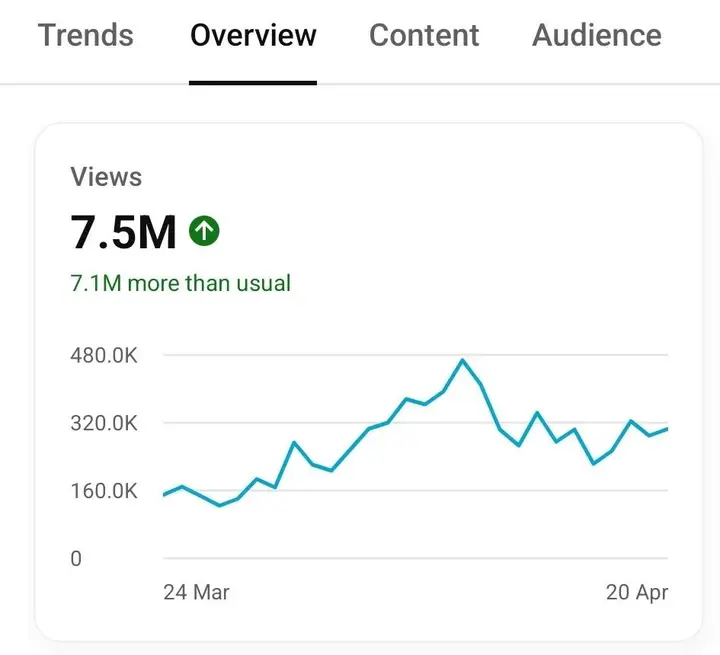Select the 160.0K axis label
720x655 pixels.
click(x=104, y=491)
